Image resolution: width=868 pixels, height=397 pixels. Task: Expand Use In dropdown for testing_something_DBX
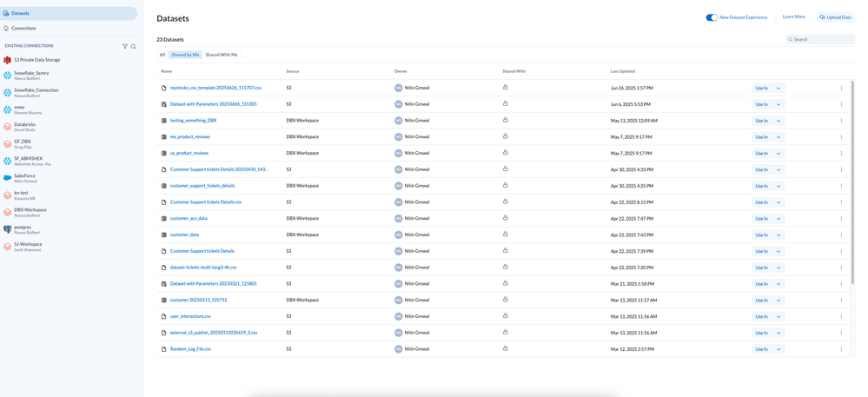[779, 121]
